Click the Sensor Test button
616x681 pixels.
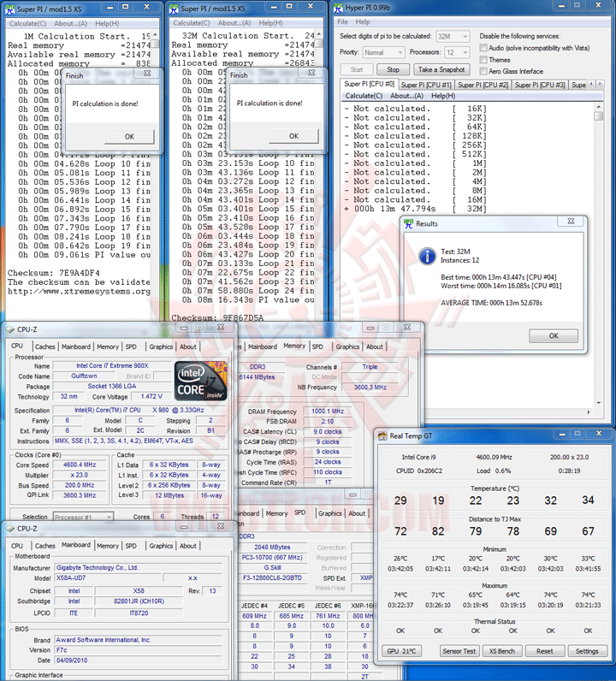(x=459, y=651)
